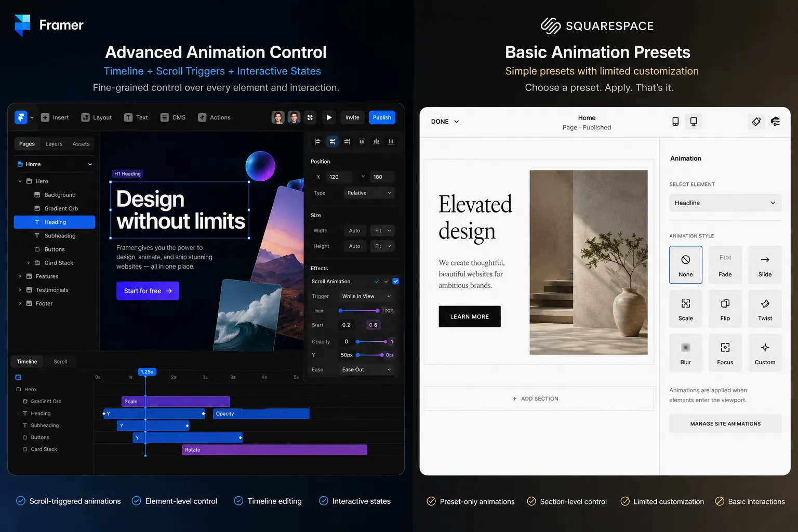This screenshot has width=798, height=532.
Task: Open the DONE dropdown in Squarespace
Action: point(445,122)
